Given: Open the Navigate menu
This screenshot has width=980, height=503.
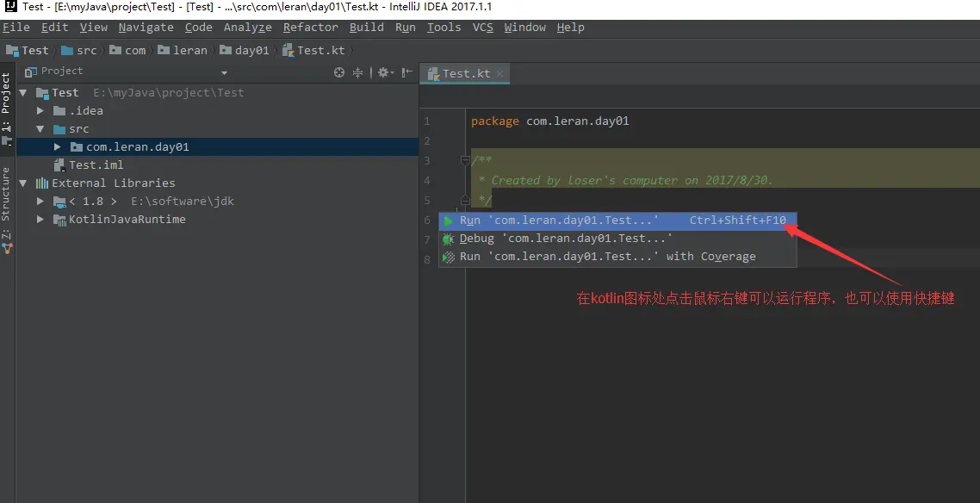Looking at the screenshot, I should (x=146, y=27).
